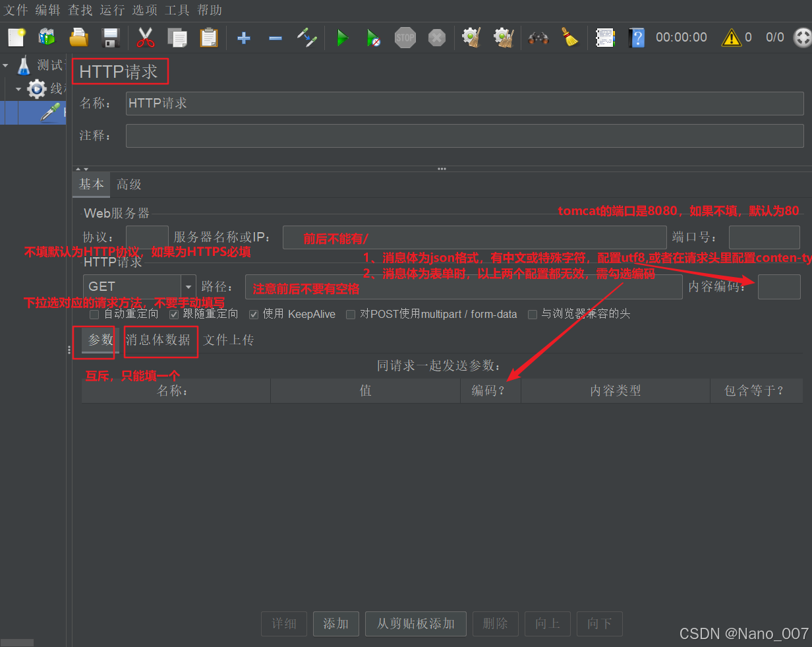This screenshot has width=812, height=647.
Task: Click the Cut scissors icon
Action: tap(145, 38)
